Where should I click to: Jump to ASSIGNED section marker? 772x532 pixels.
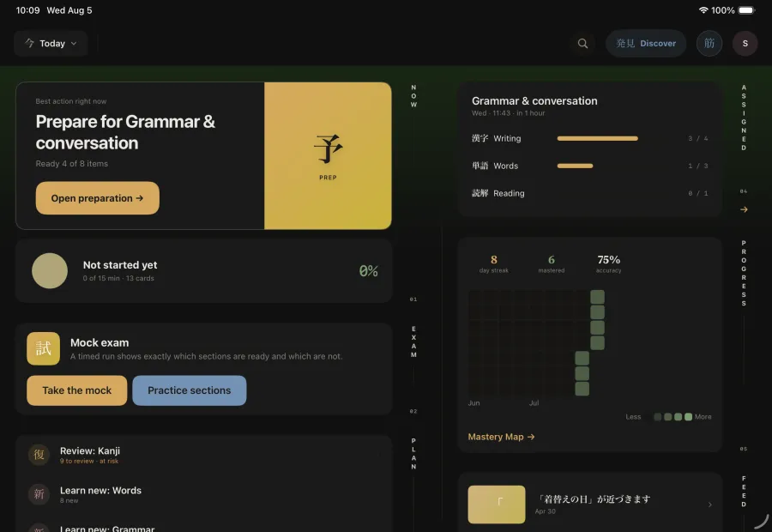click(744, 118)
